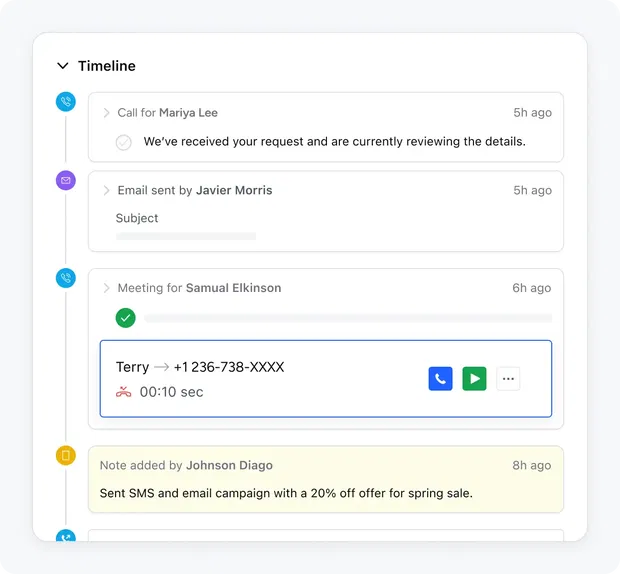Click the blue call icon beside Samual Elkinson

pos(66,278)
